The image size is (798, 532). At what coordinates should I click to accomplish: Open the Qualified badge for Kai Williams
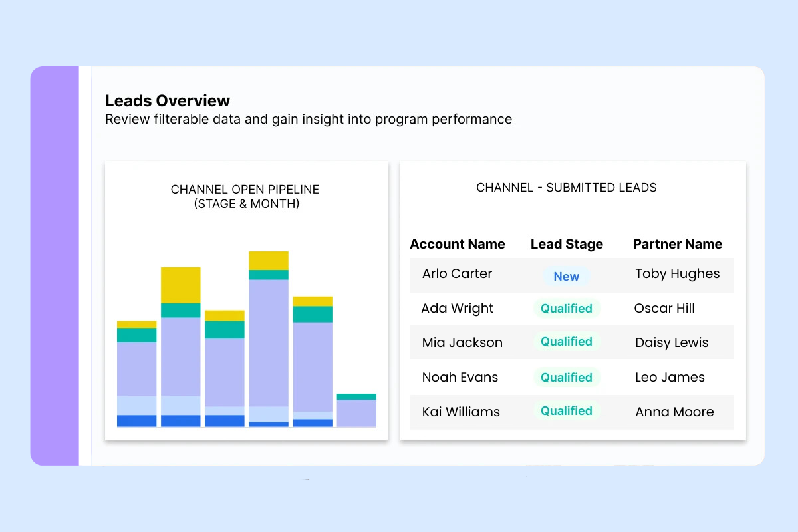[566, 411]
